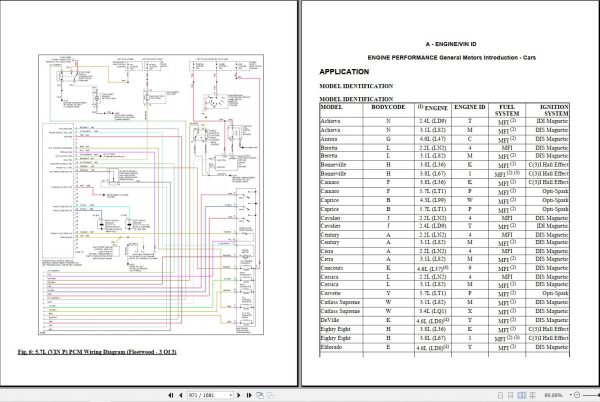Select the APPLICATION heading
Screen dimensions: 600x402
click(x=344, y=72)
